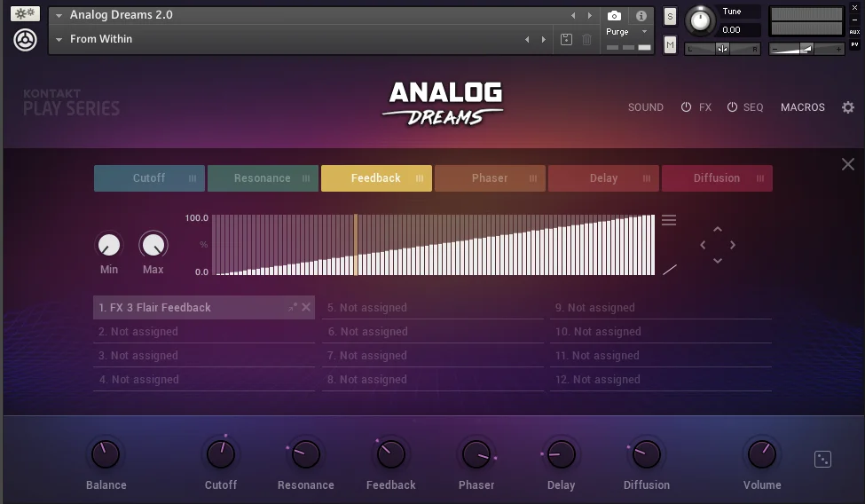Remove the FX 3 Flair Feedback assignment

click(x=306, y=307)
